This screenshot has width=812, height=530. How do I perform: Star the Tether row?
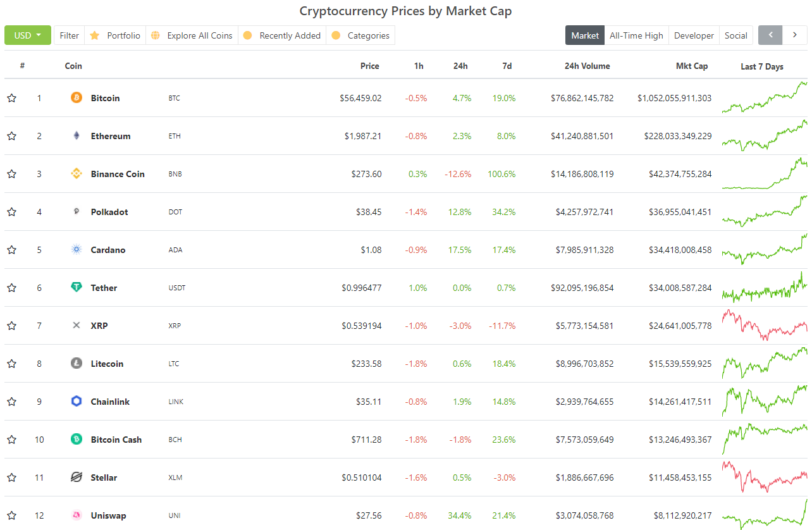[11, 288]
